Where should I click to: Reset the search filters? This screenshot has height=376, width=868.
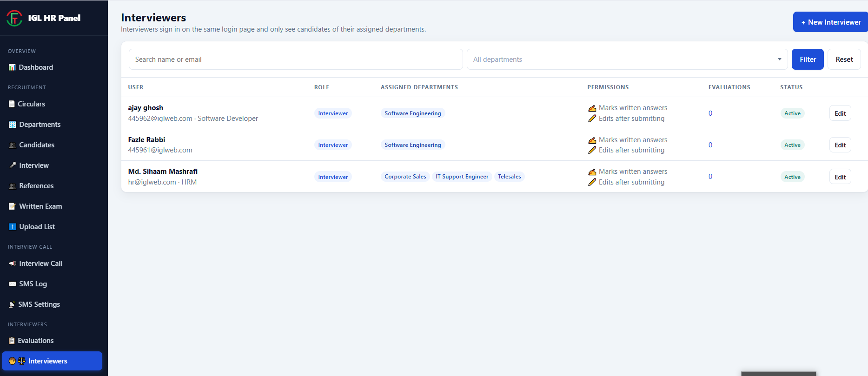(x=844, y=59)
